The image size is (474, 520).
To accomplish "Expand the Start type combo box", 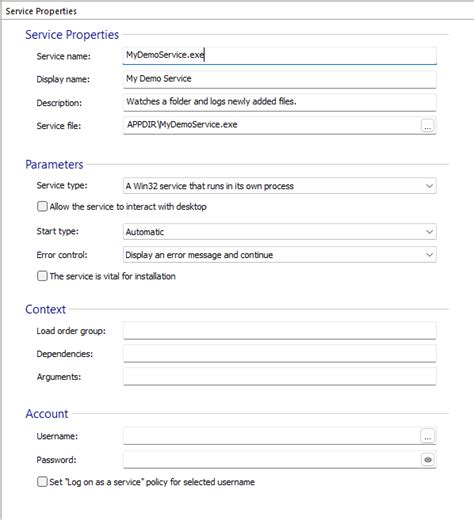I will tap(279, 232).
